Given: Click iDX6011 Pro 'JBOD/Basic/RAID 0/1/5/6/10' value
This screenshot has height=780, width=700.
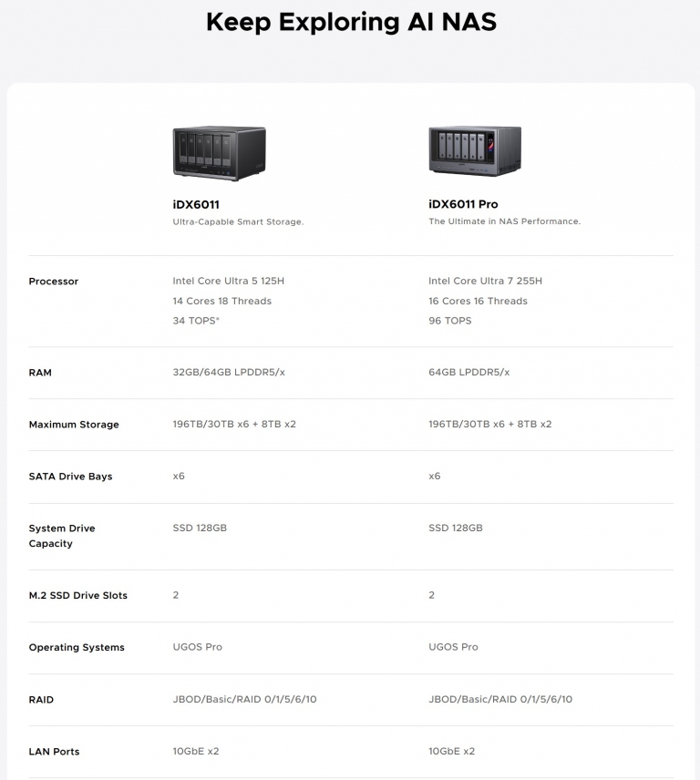Looking at the screenshot, I should (500, 699).
